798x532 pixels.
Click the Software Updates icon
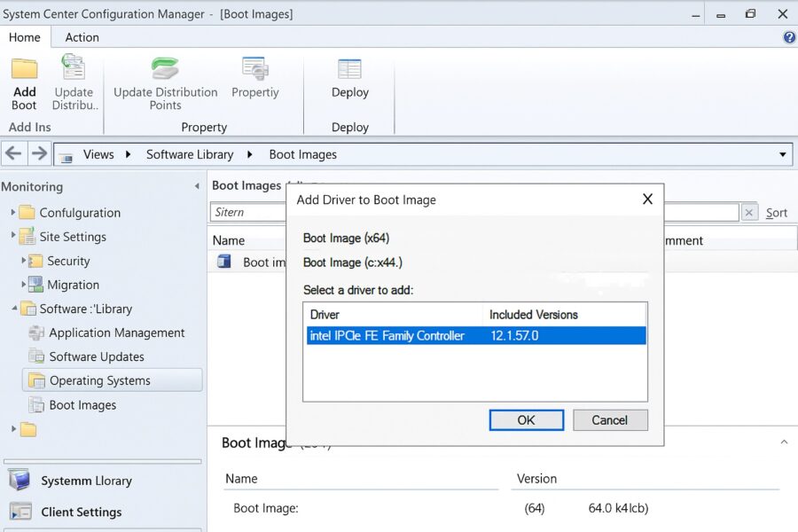(37, 356)
